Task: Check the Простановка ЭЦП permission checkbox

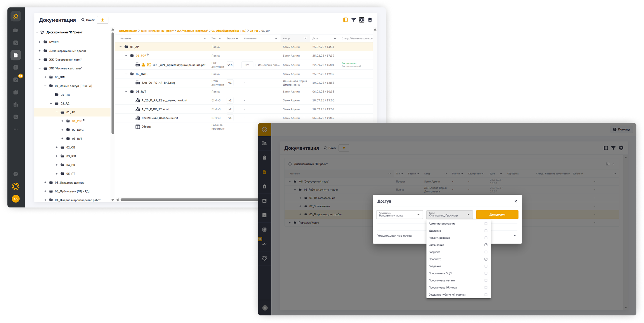Action: [486, 273]
